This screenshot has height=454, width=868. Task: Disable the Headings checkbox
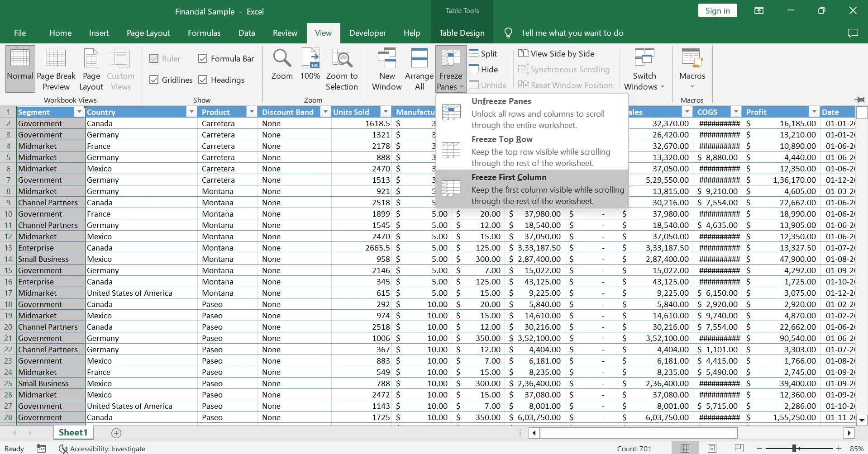(x=203, y=80)
